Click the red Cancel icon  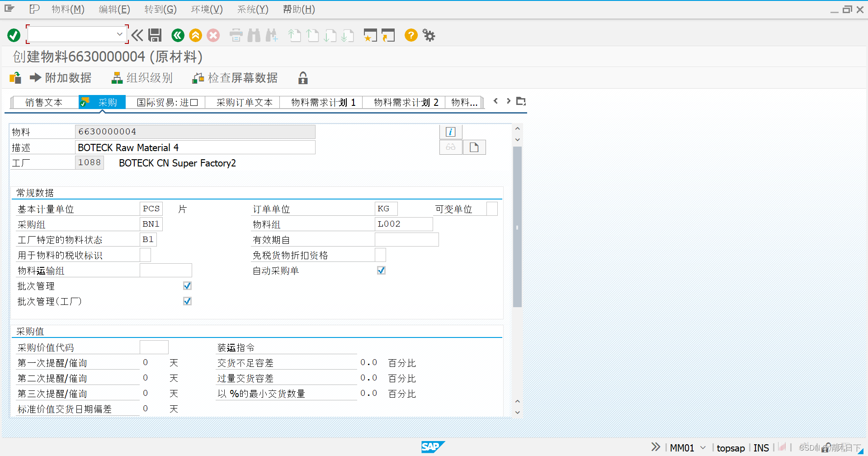[213, 35]
